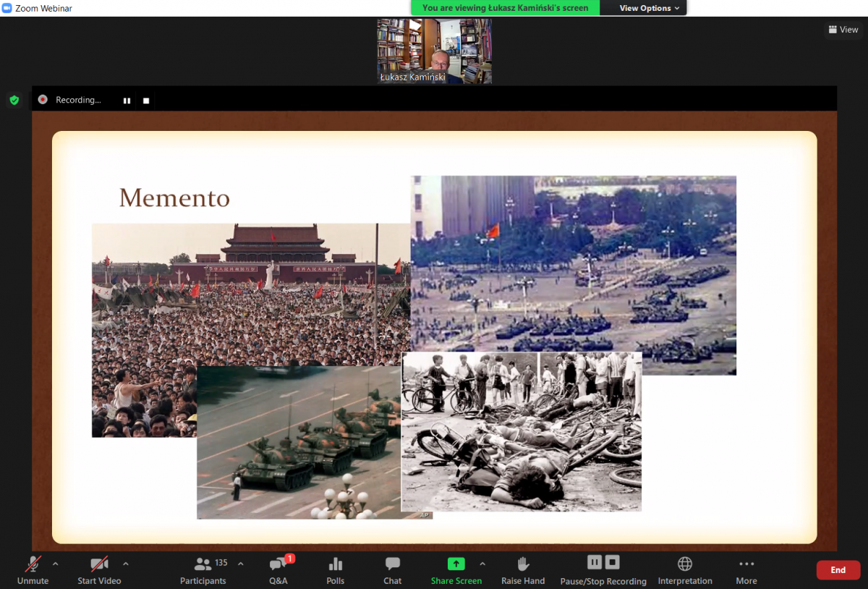Image resolution: width=868 pixels, height=589 pixels.
Task: Open Q&A with one new notification
Action: click(x=278, y=570)
